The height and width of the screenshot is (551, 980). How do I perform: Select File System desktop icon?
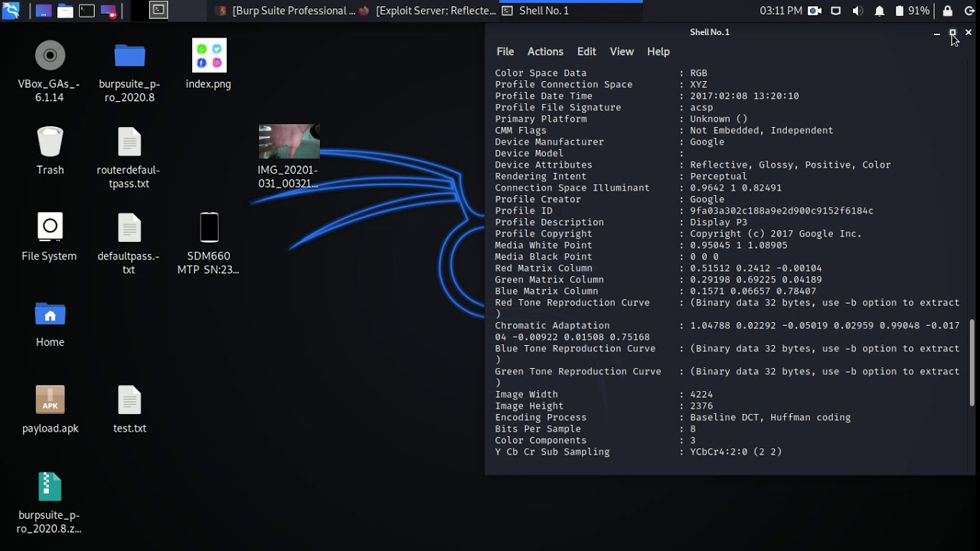coord(50,236)
